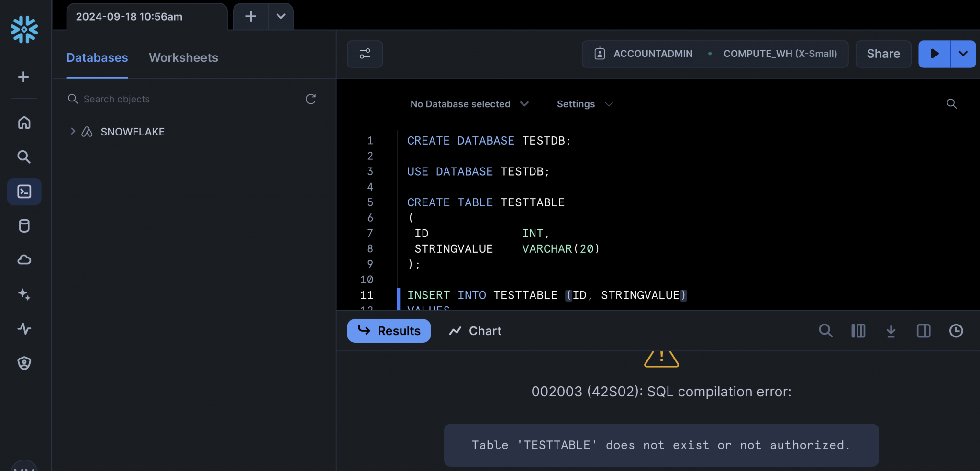
Task: Open the Data database icon in sidebar
Action: pos(24,226)
